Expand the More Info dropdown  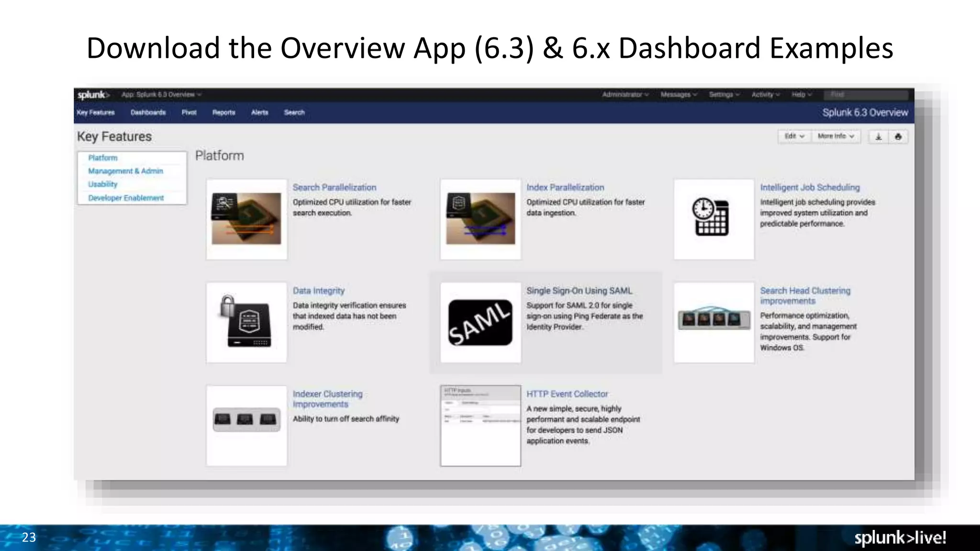[836, 136]
